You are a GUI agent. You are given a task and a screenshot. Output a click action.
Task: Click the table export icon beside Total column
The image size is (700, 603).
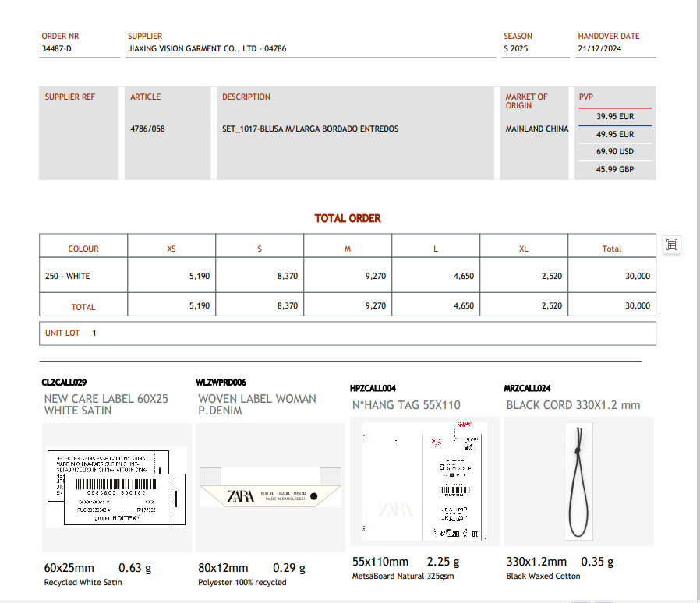pyautogui.click(x=672, y=245)
